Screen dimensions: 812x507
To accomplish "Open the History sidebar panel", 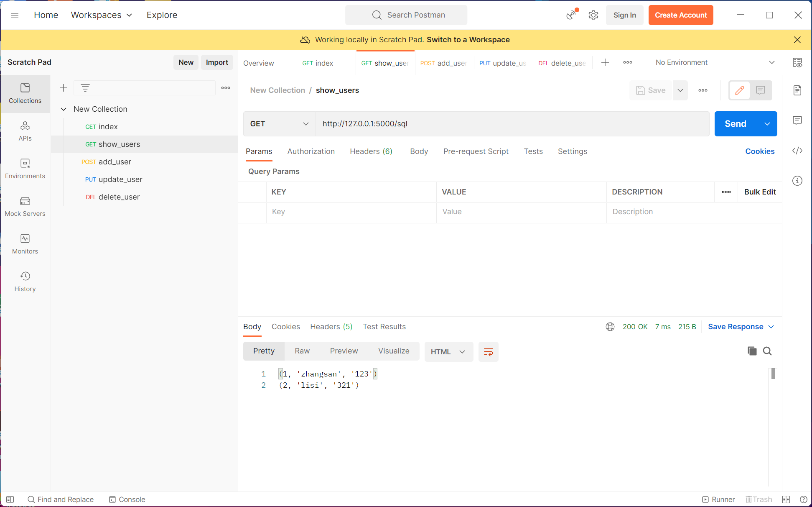I will point(25,282).
